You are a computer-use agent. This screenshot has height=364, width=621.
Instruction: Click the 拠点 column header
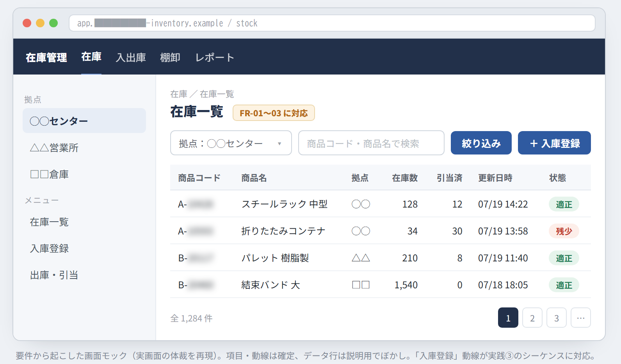360,178
